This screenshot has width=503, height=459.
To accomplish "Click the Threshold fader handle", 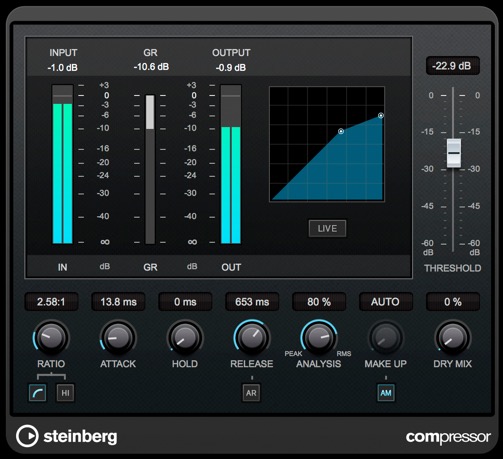I will click(x=454, y=153).
